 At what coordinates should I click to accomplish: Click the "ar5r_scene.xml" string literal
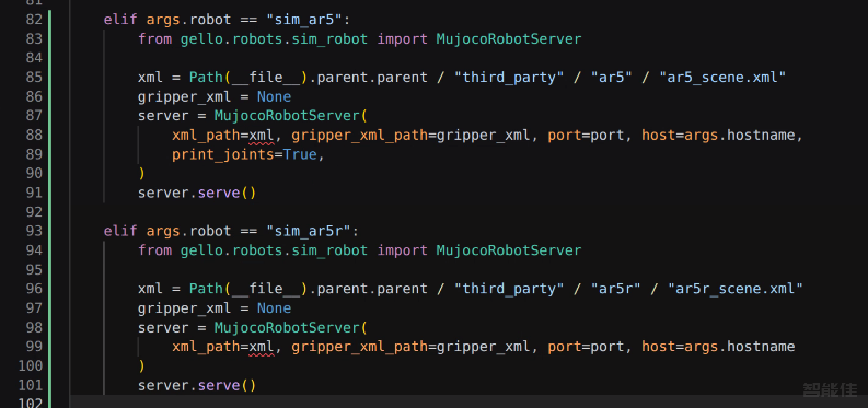tap(735, 289)
